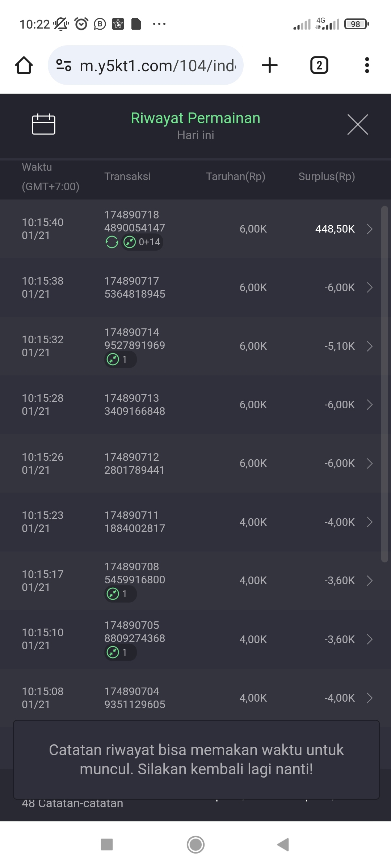
Task: Expand the 10:15:38 transaction row chevron
Action: coord(369,288)
